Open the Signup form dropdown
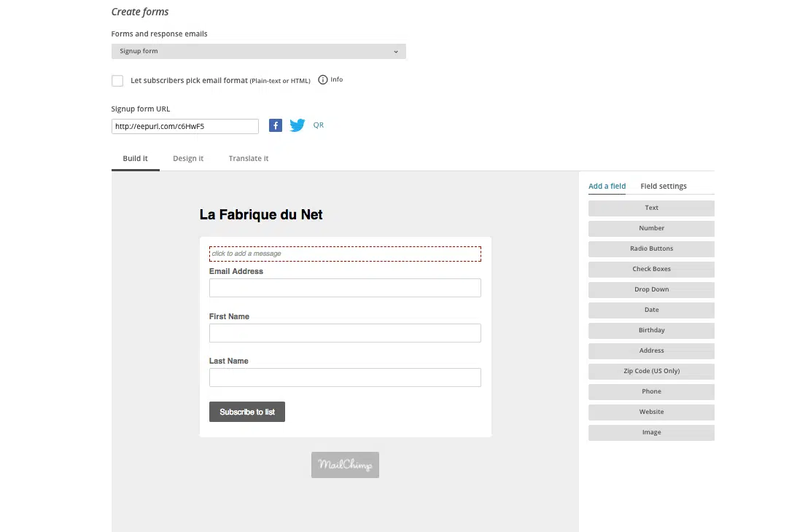This screenshot has height=532, width=797. click(258, 51)
